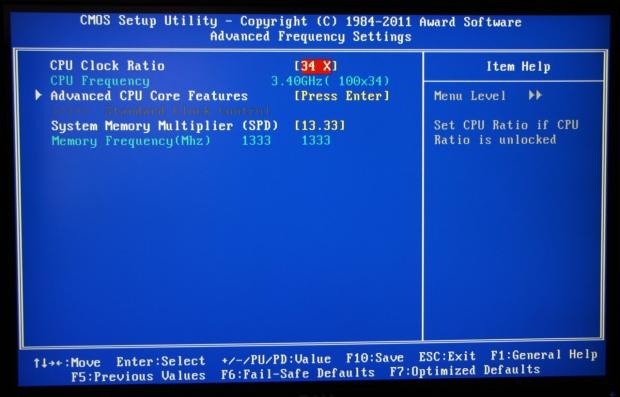620x397 pixels.
Task: Click the Item Help heading
Action: pyautogui.click(x=518, y=66)
